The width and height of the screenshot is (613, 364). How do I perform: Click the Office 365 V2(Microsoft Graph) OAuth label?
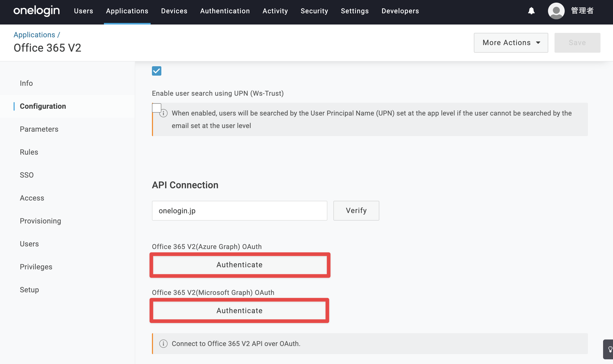coord(213,293)
